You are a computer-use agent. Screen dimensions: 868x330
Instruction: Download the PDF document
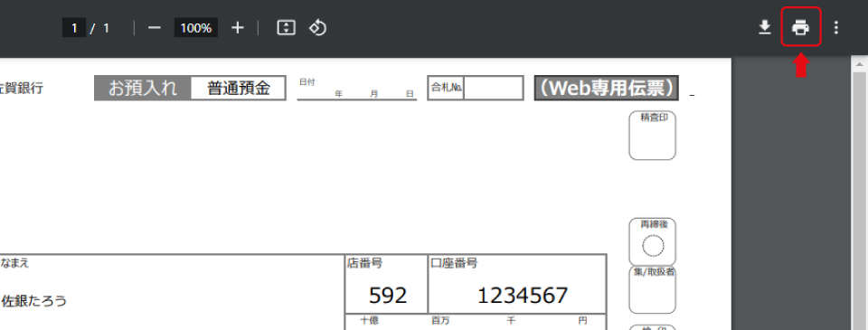pos(765,27)
